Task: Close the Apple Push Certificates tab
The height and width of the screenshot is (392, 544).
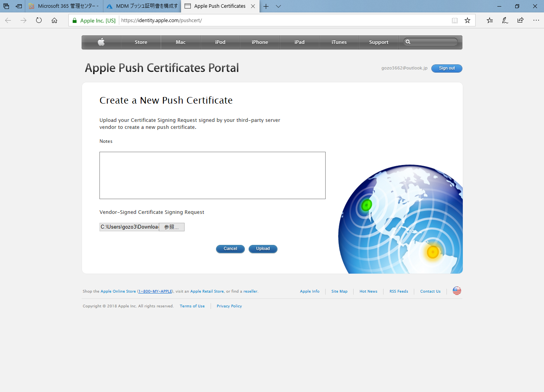Action: [x=253, y=6]
